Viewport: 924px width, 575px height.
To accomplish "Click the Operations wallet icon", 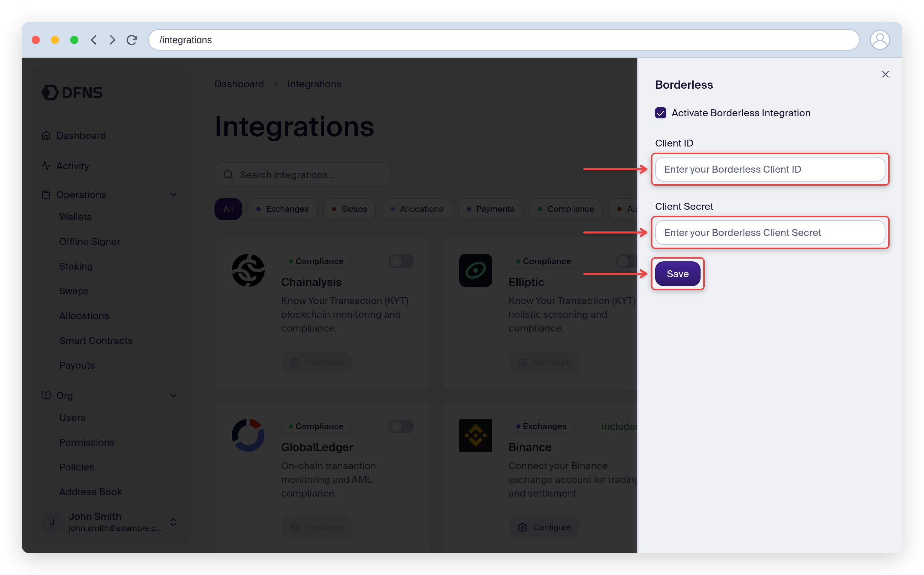I will [46, 195].
